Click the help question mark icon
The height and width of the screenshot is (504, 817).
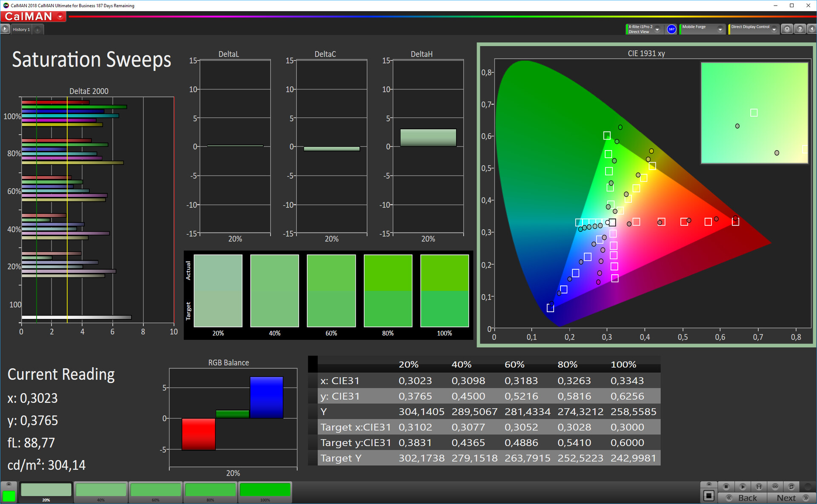[800, 29]
